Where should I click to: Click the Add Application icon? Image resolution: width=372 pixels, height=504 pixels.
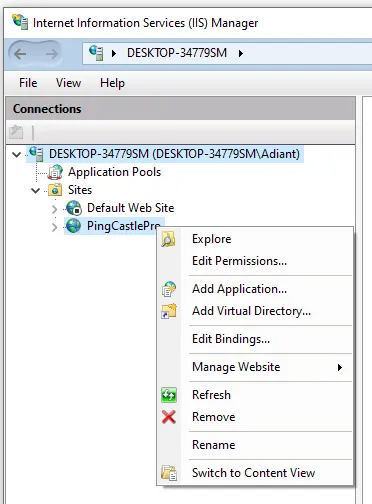pos(169,289)
